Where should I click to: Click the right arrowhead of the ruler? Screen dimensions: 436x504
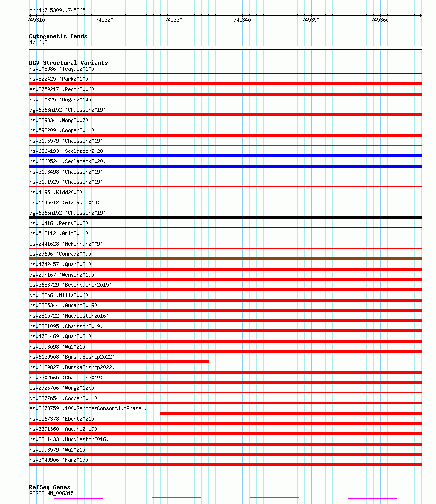click(x=420, y=15)
